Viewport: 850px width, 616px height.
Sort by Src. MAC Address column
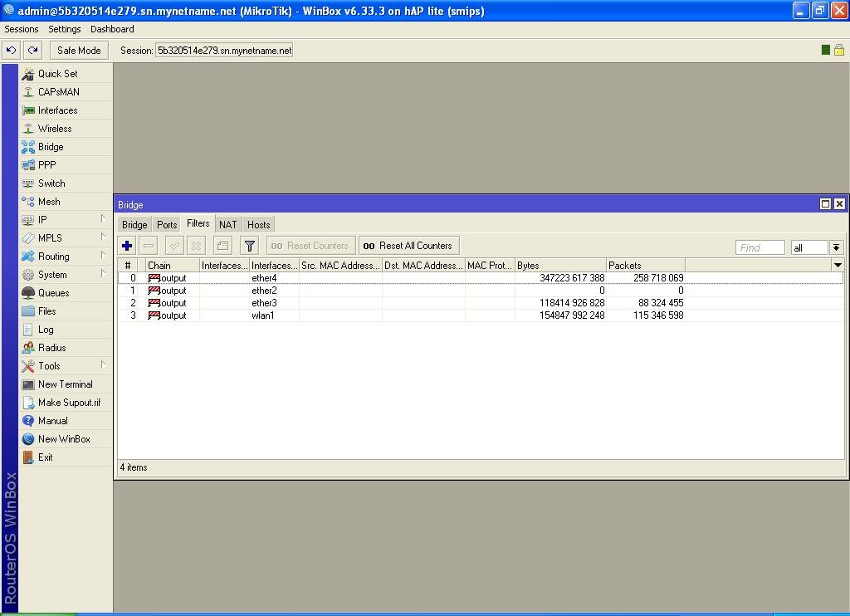340,265
